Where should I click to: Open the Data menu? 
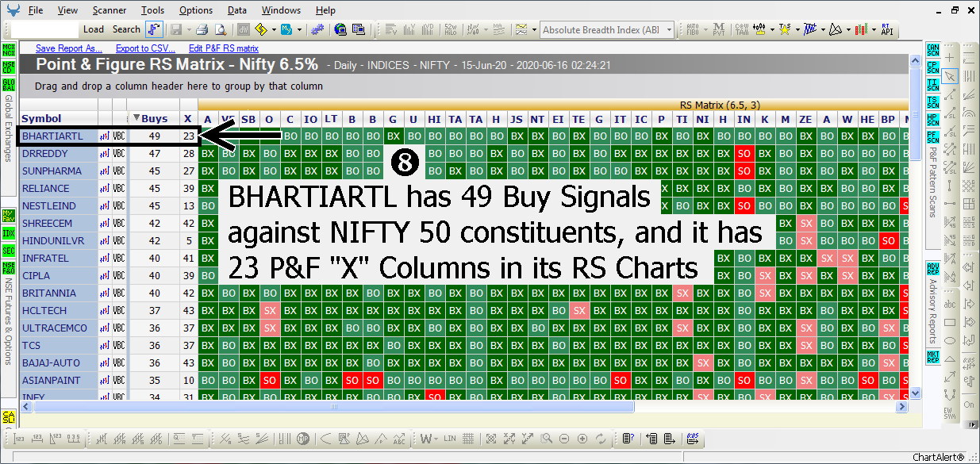pyautogui.click(x=236, y=10)
